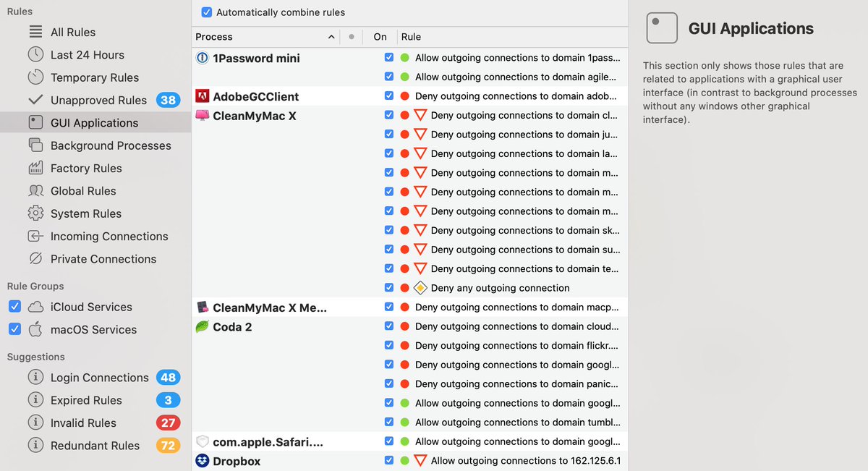Image resolution: width=868 pixels, height=471 pixels.
Task: Open Unapproved Rules checkmark icon
Action: point(35,100)
